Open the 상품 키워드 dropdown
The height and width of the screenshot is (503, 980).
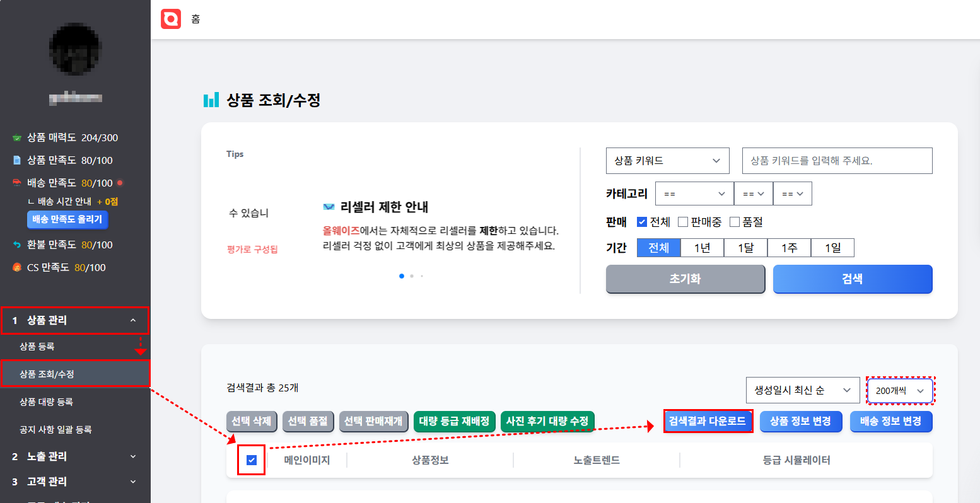coord(667,161)
